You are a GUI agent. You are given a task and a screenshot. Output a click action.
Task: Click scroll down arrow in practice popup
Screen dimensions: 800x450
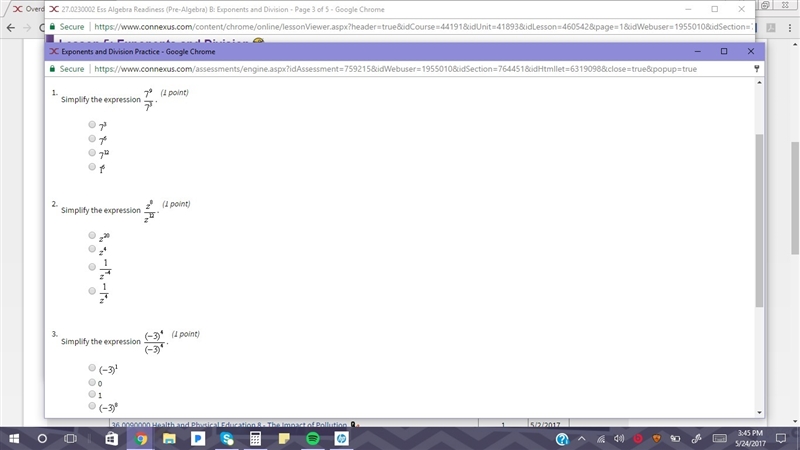coord(759,412)
